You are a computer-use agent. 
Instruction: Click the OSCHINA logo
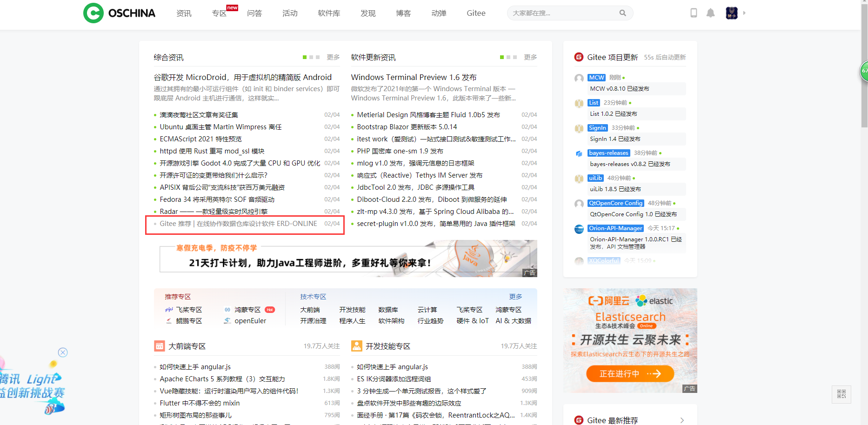(119, 13)
